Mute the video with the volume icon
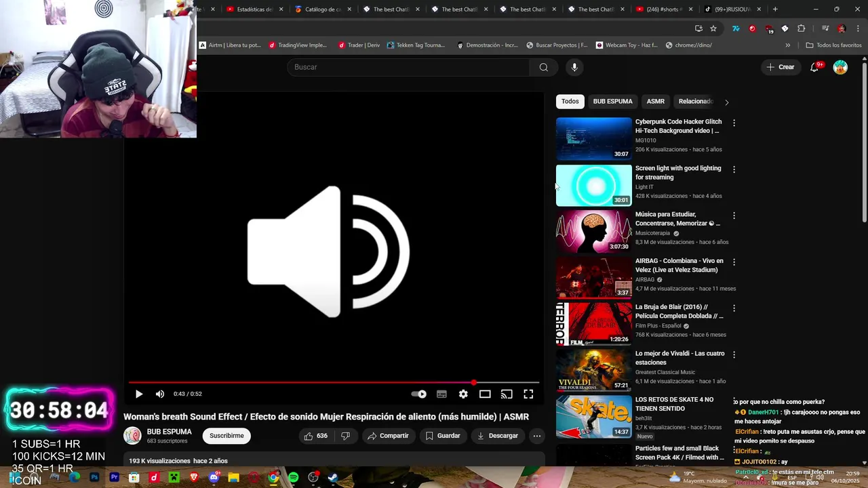 [160, 394]
